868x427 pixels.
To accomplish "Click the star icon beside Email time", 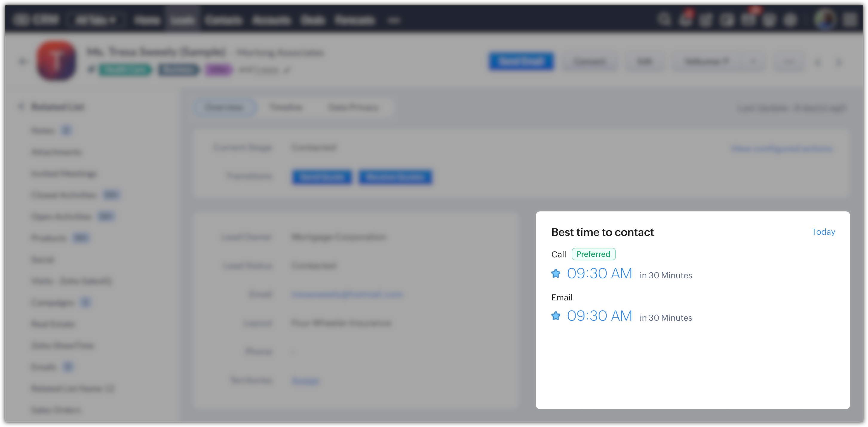I will [x=556, y=316].
